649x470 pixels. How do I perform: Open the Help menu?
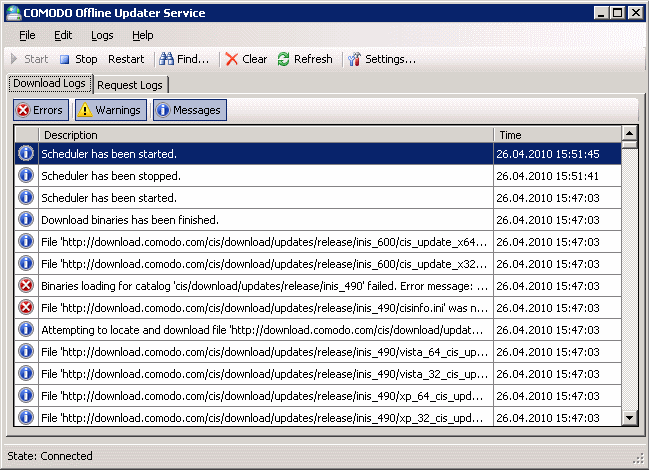pyautogui.click(x=143, y=36)
